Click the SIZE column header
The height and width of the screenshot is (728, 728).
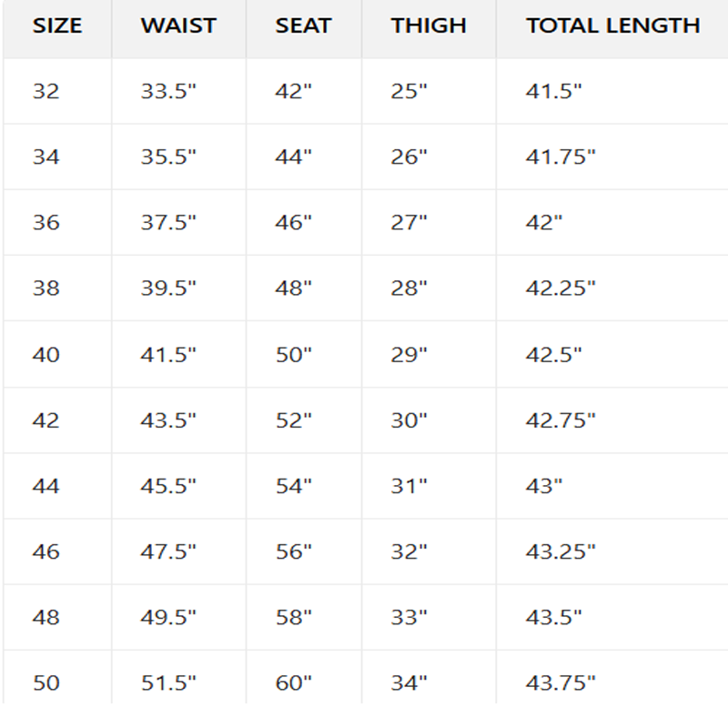pyautogui.click(x=57, y=25)
